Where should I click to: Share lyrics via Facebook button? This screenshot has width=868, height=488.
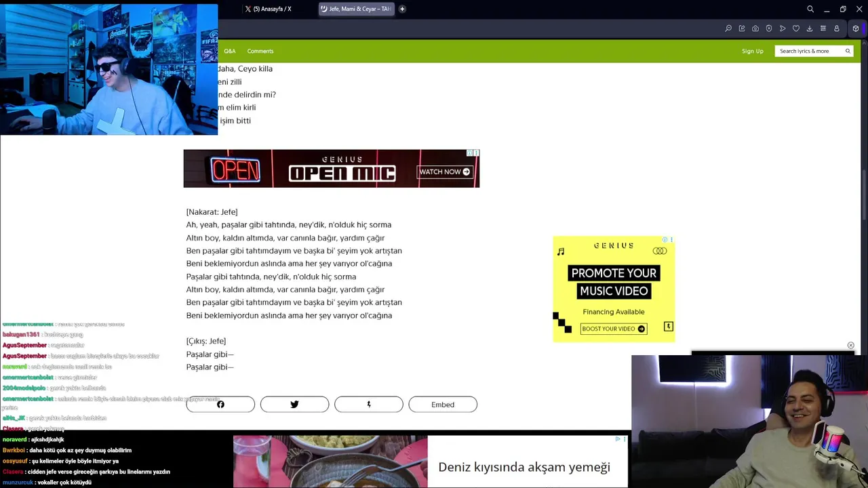pos(220,405)
